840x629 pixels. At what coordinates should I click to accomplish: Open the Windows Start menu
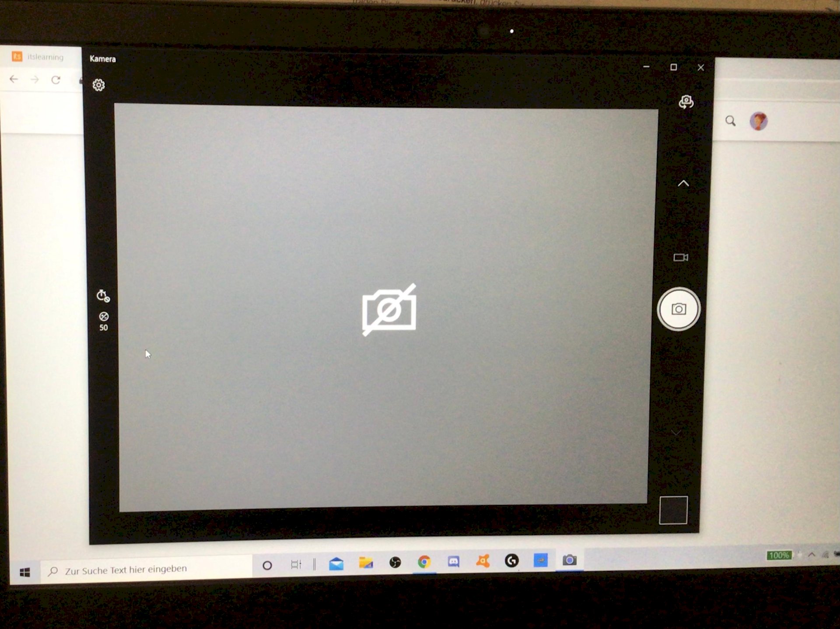point(25,572)
